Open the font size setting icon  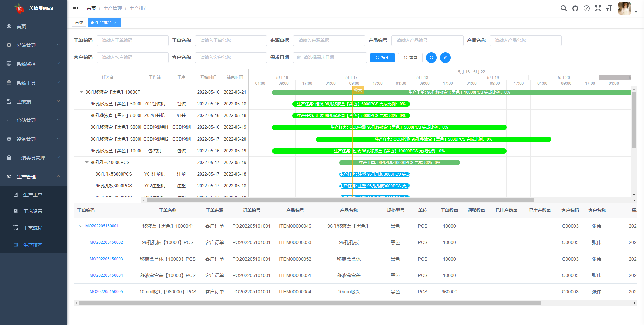(609, 8)
